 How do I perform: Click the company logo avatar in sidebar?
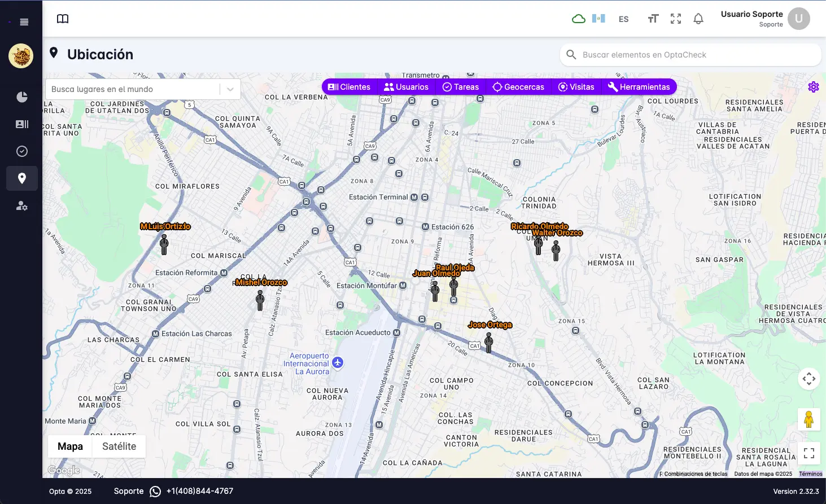(x=21, y=56)
